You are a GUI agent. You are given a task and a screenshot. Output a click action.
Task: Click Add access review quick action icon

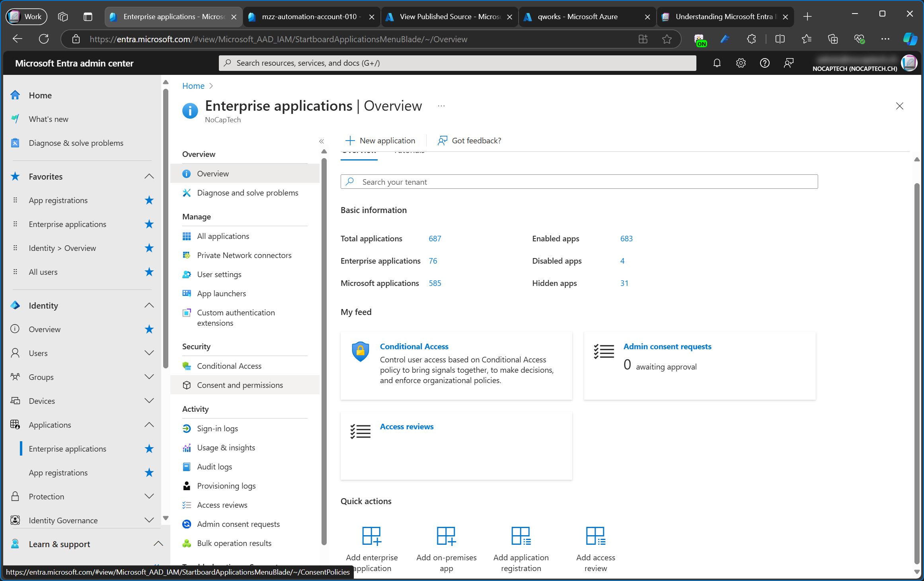[596, 536]
